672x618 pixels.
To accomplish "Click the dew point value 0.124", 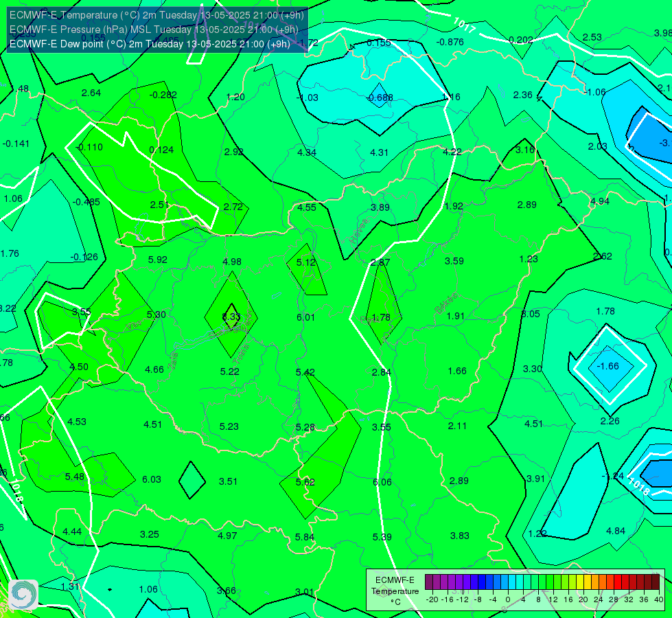I will point(161,150).
